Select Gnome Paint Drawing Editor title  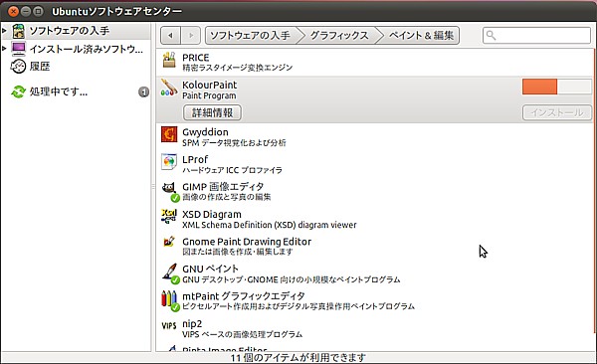pyautogui.click(x=247, y=242)
